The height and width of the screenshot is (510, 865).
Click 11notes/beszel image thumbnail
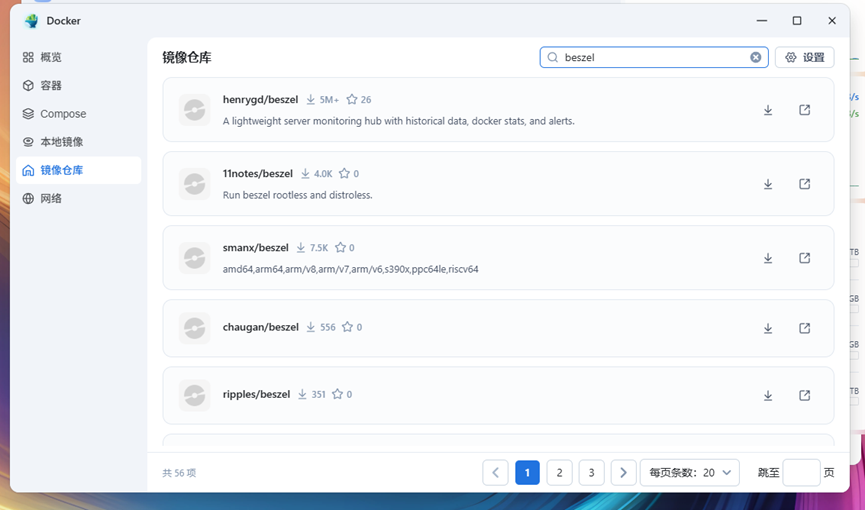[194, 184]
